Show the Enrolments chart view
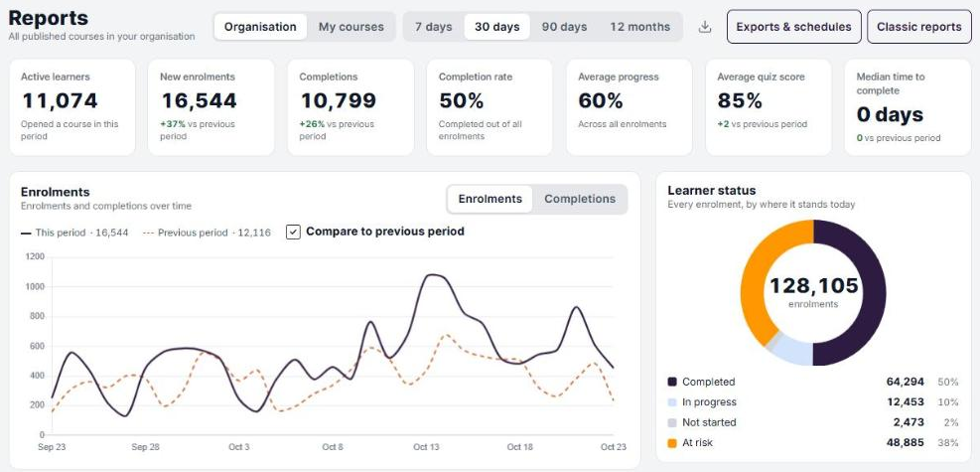Image resolution: width=980 pixels, height=472 pixels. click(x=490, y=199)
